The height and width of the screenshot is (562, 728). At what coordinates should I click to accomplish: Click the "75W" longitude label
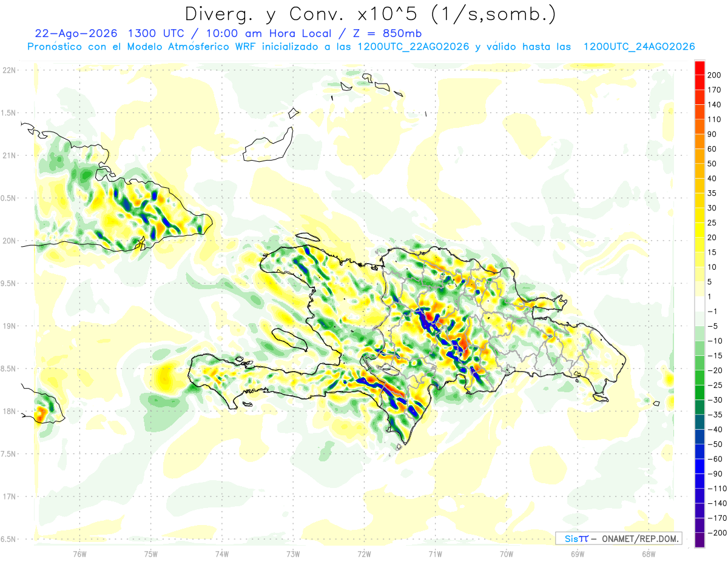pos(151,554)
